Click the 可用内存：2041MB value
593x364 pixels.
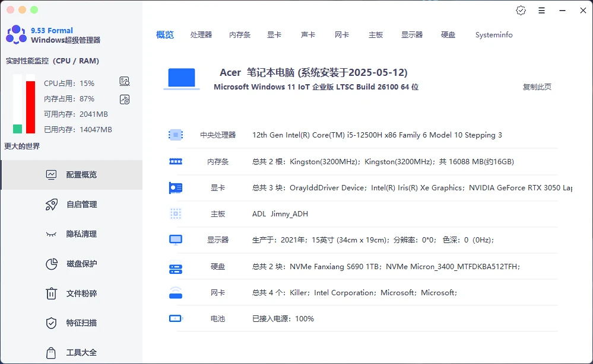76,114
